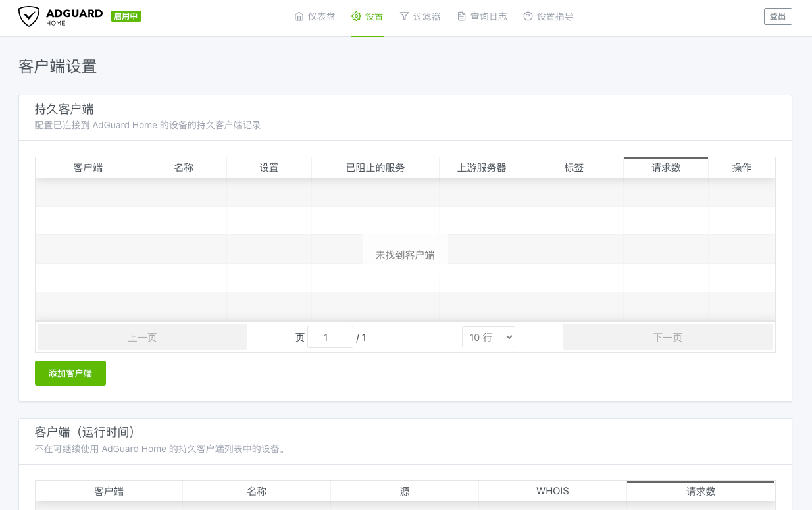The height and width of the screenshot is (510, 812).
Task: Sort table by 请求数 column
Action: [665, 168]
